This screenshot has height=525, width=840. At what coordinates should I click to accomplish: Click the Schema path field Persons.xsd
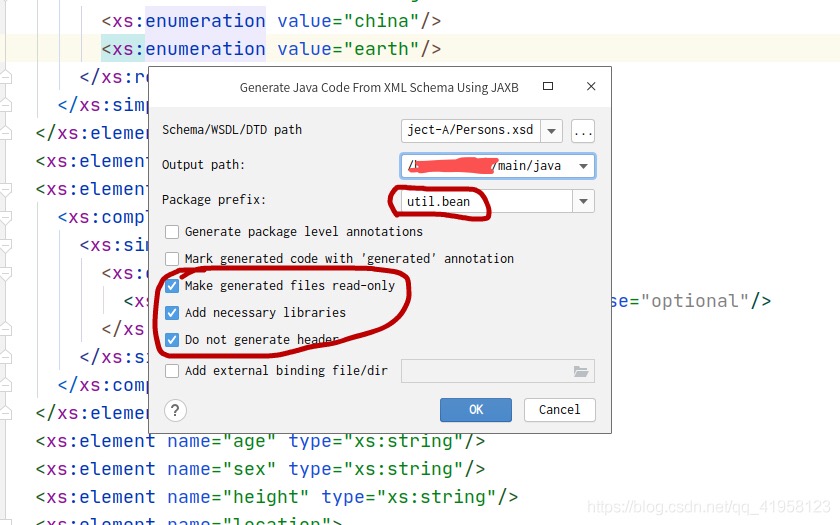pyautogui.click(x=470, y=131)
